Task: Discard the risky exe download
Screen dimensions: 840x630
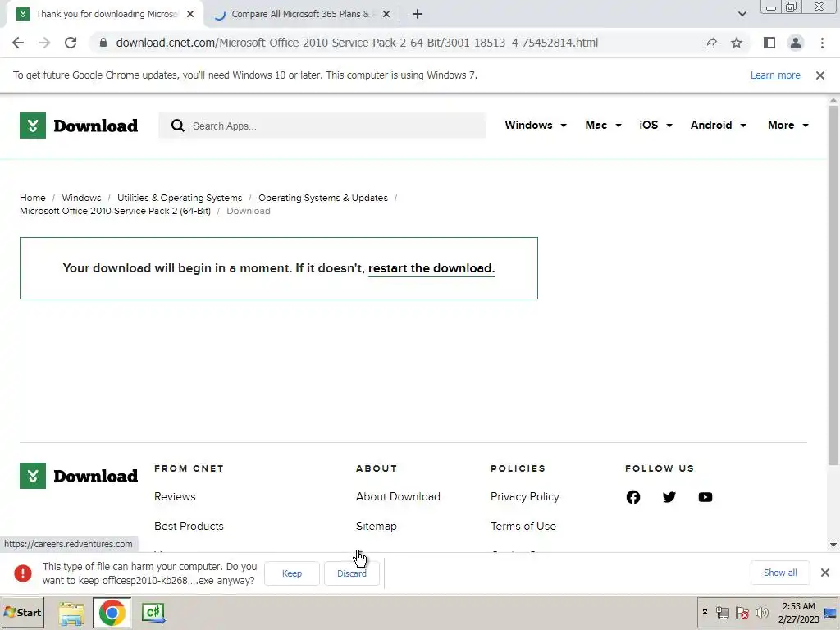Action: coord(352,573)
